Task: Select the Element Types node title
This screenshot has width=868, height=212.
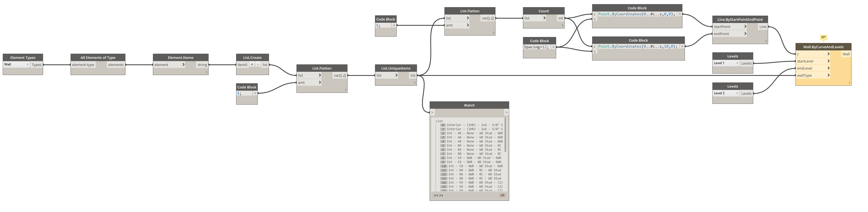Action: [x=23, y=58]
